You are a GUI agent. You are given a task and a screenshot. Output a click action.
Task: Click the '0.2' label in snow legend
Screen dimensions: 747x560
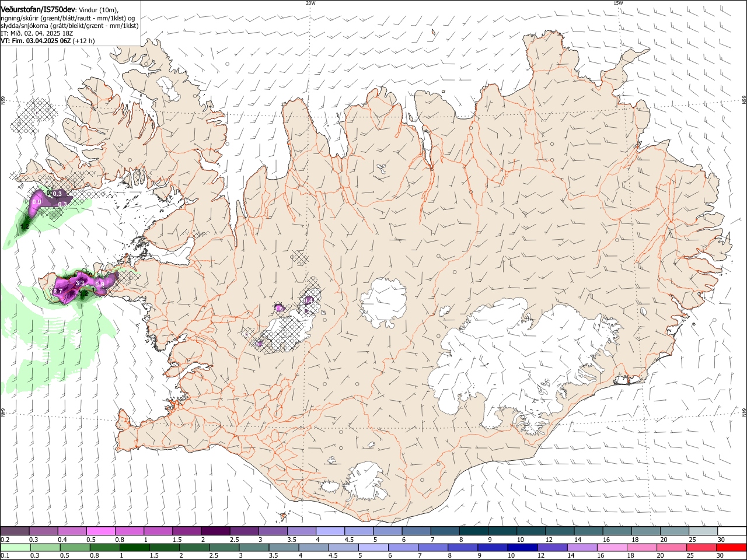click(5, 540)
